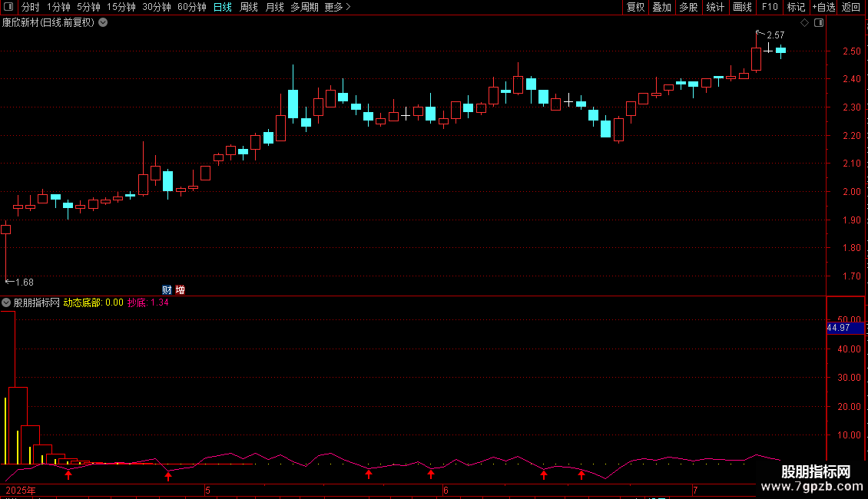Select the 15分钟 period
This screenshot has width=868, height=499.
(x=121, y=7)
